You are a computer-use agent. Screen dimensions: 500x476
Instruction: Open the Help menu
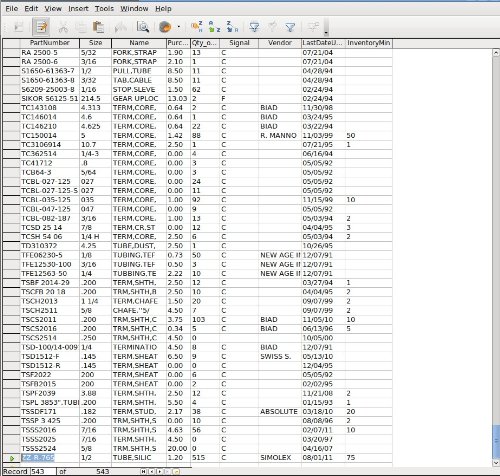pyautogui.click(x=163, y=9)
